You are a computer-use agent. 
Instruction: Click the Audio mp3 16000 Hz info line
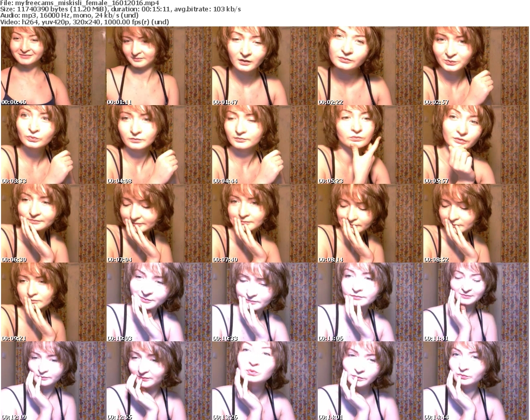pos(69,16)
